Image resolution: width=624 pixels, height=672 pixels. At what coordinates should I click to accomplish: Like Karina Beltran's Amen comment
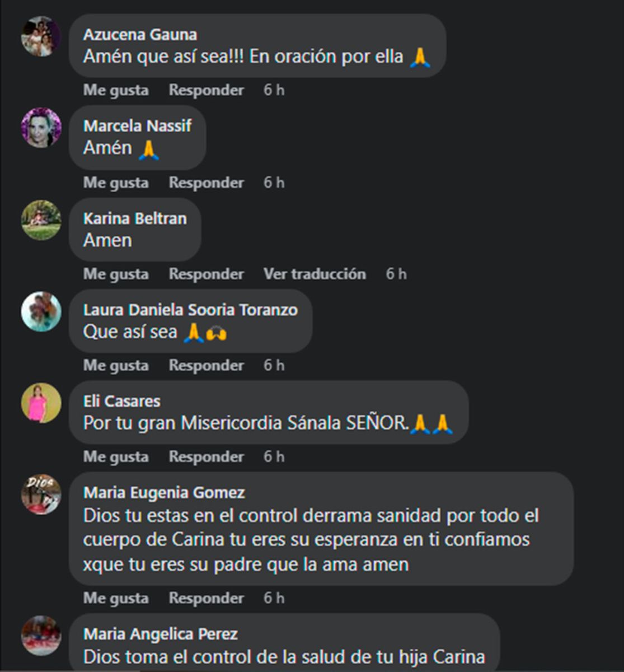[x=116, y=274]
